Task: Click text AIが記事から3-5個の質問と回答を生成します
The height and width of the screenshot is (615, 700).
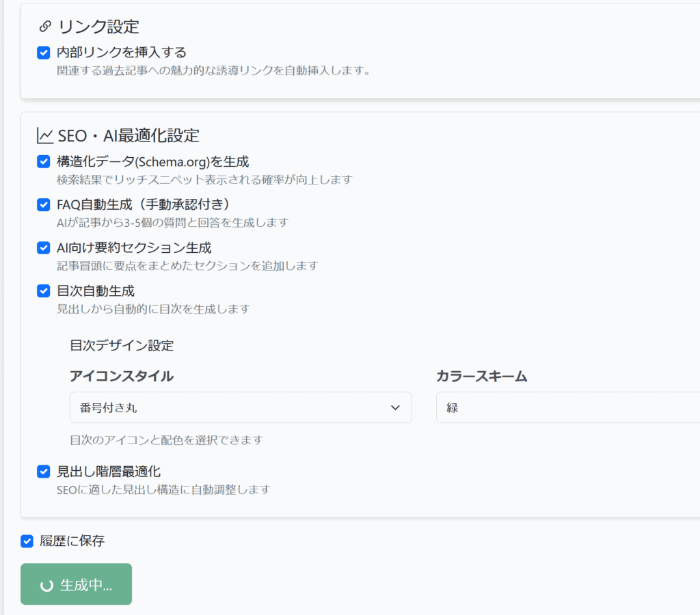Action: point(173,222)
